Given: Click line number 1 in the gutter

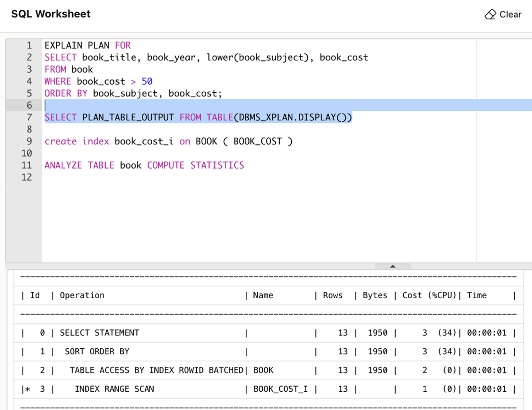Looking at the screenshot, I should pos(28,45).
